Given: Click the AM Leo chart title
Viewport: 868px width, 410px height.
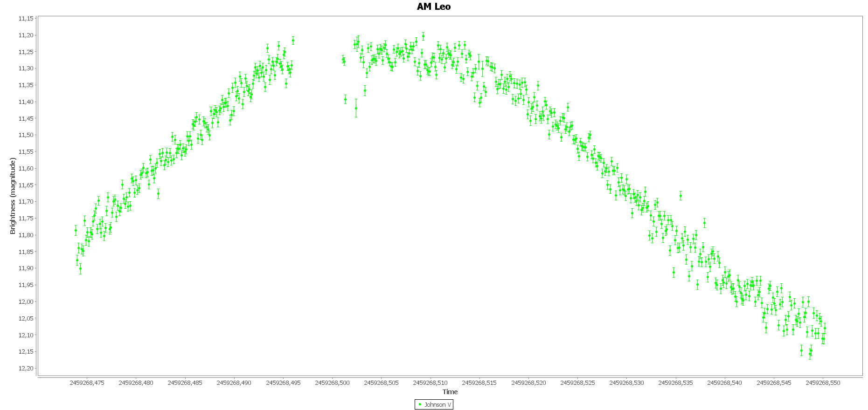Looking at the screenshot, I should click(434, 7).
